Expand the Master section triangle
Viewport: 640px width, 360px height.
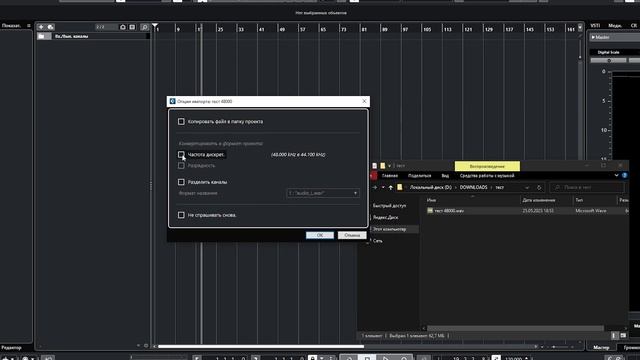pyautogui.click(x=593, y=37)
